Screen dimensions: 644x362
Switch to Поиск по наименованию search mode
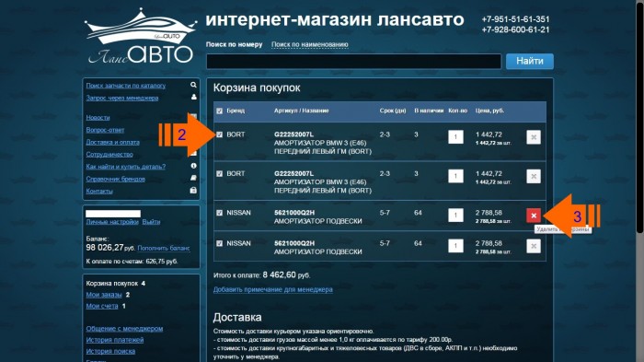310,44
